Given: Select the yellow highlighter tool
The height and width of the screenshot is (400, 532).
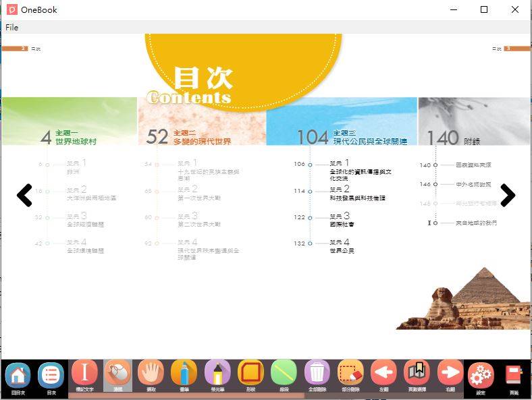Looking at the screenshot, I should tap(217, 372).
